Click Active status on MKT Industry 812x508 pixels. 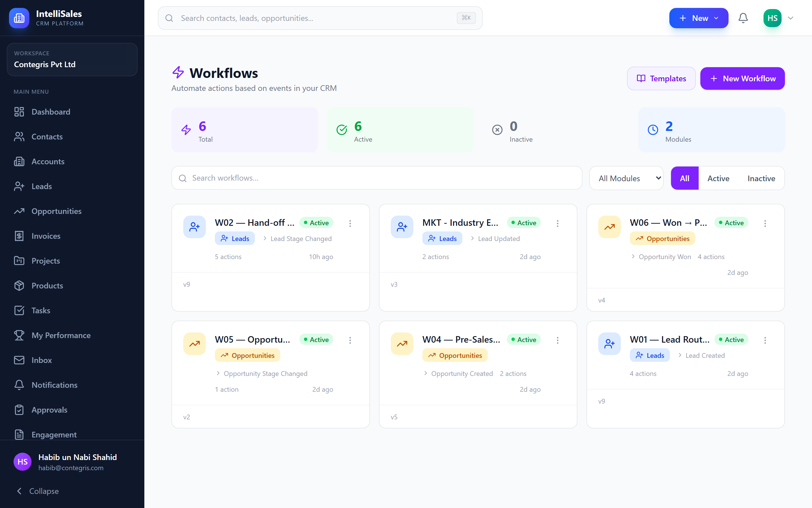coord(524,223)
